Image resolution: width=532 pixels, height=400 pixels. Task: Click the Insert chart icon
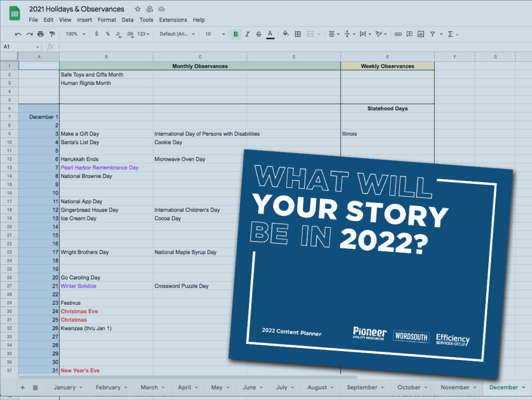tap(420, 34)
